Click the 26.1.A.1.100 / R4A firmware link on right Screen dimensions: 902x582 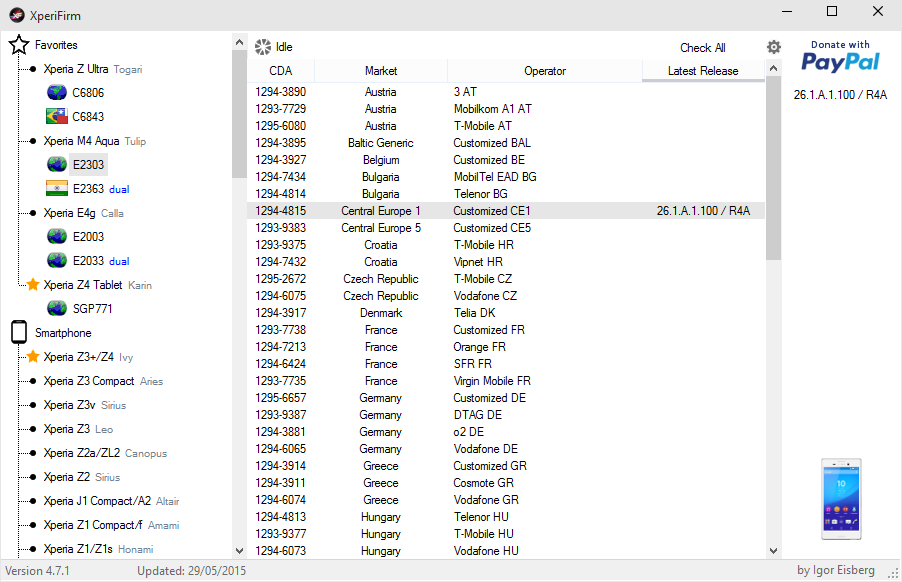[840, 95]
